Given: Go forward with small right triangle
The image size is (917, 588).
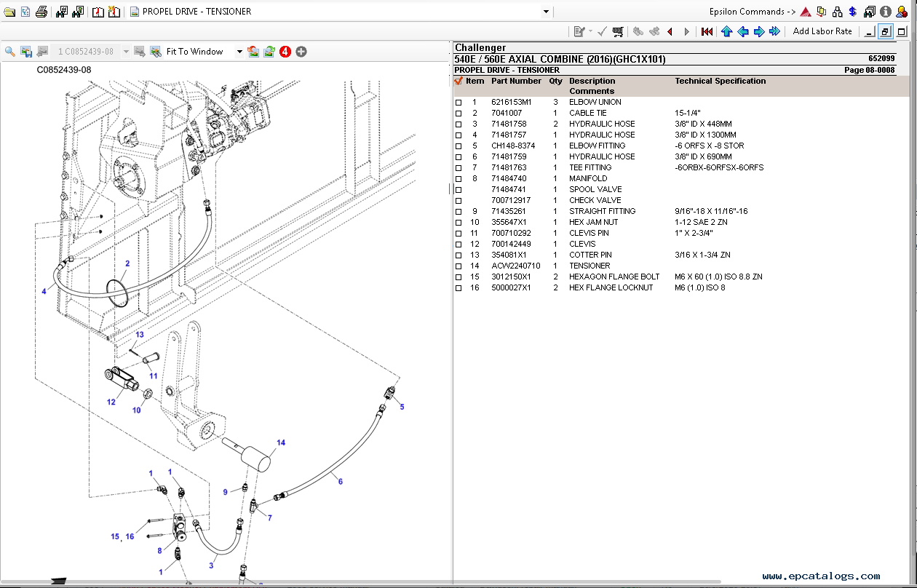Looking at the screenshot, I should 686,31.
